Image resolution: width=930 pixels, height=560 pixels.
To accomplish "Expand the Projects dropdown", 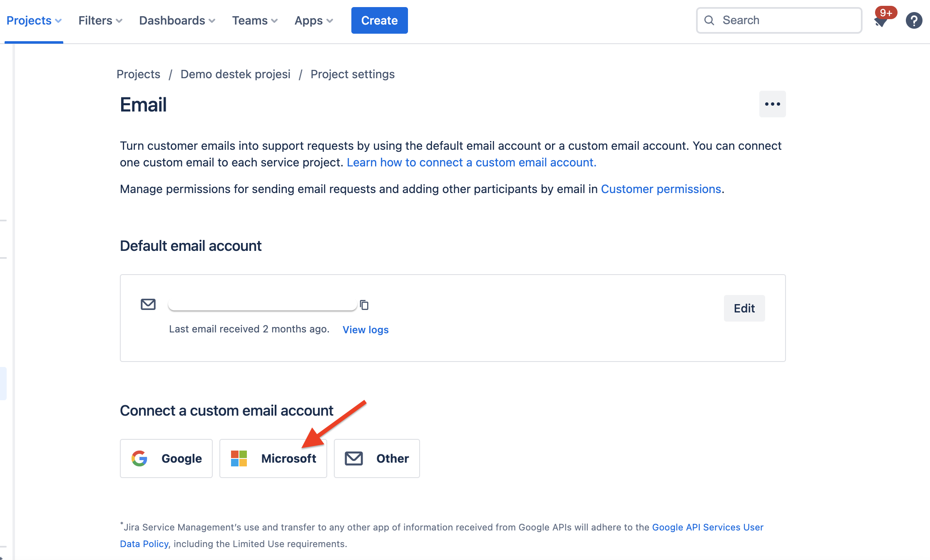I will [33, 20].
